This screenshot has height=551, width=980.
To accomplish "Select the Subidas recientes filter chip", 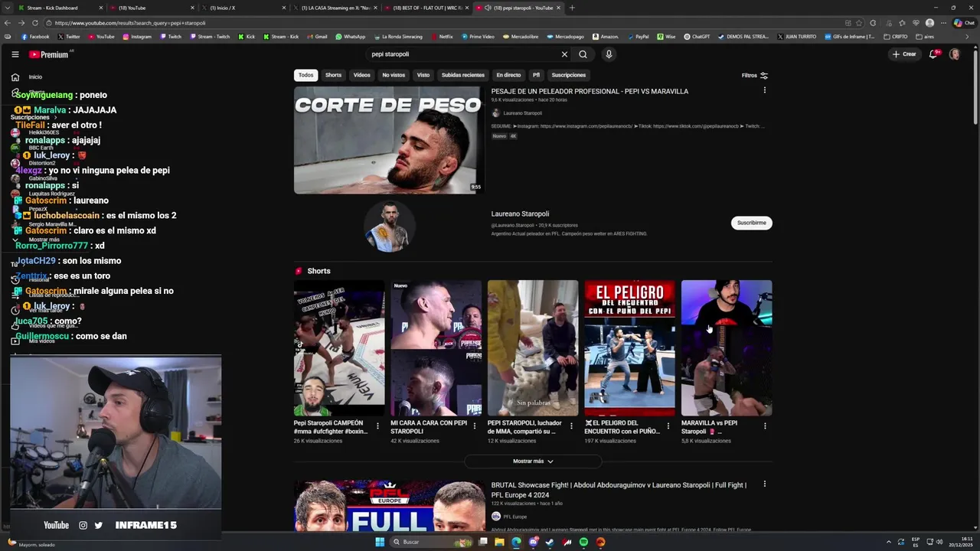I will point(462,75).
